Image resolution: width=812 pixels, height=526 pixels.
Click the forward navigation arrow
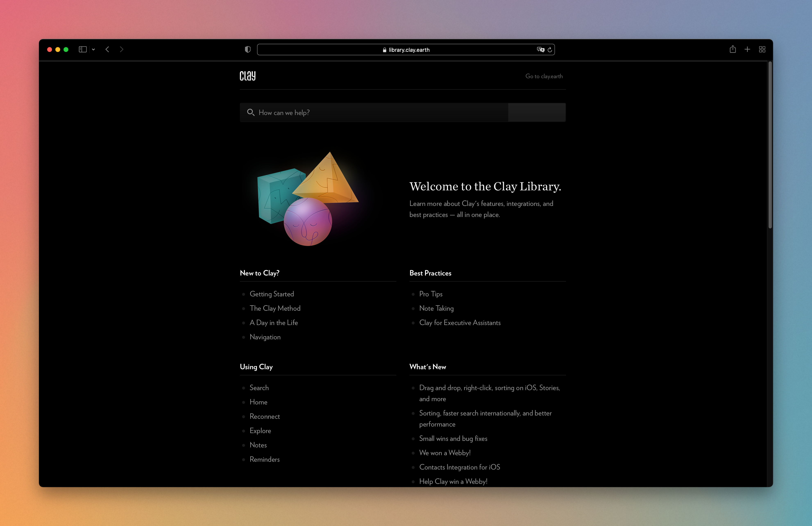pos(122,50)
